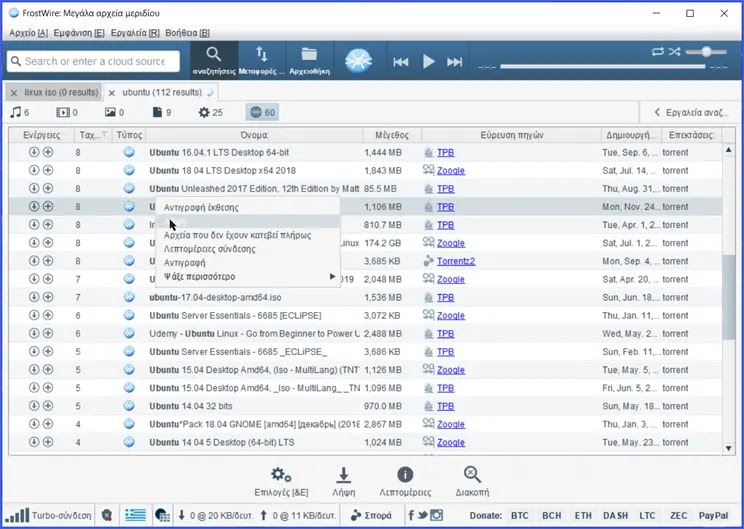Filter results by torrents (60)
The width and height of the screenshot is (744, 529).
pos(262,112)
